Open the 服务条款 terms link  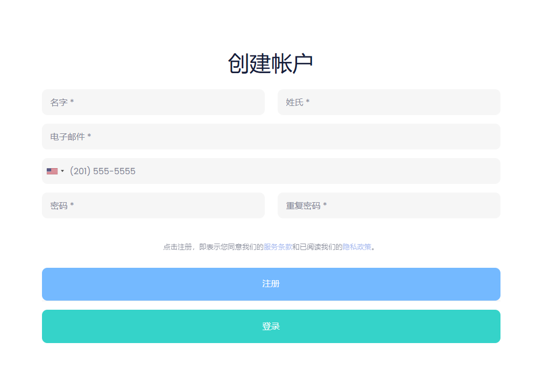278,247
